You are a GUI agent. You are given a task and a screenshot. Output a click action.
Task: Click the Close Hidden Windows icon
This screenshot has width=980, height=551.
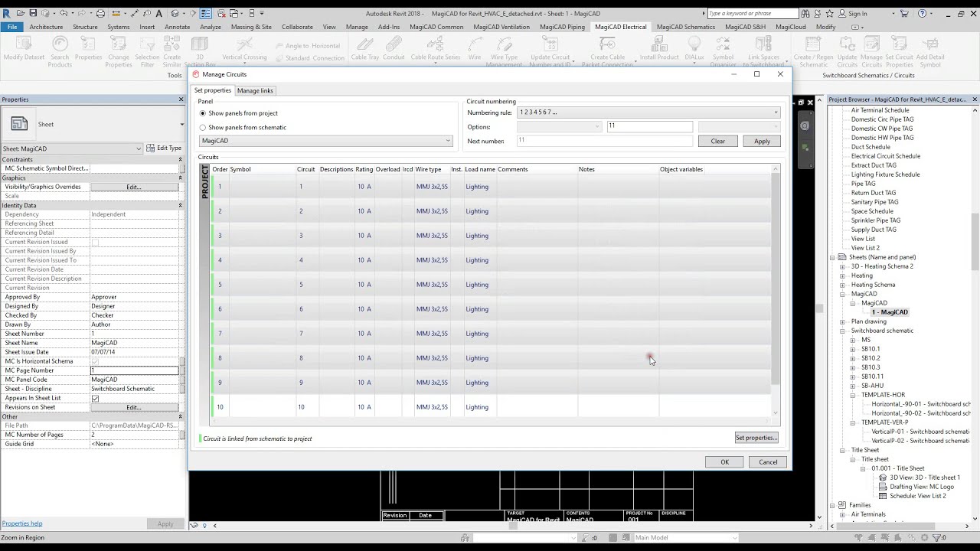223,13
